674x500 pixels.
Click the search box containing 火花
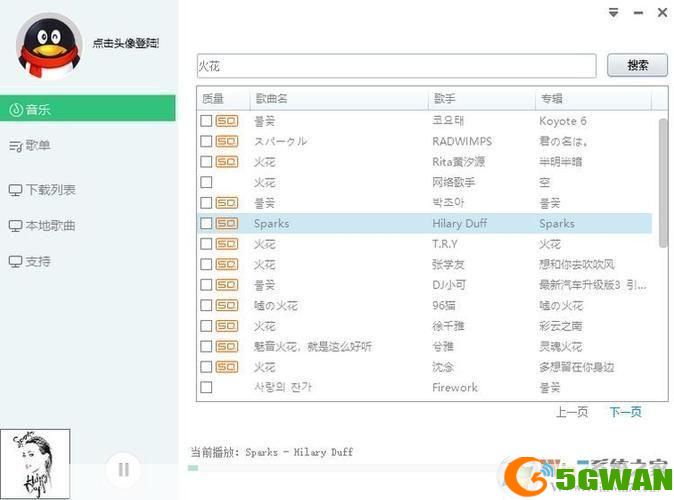[x=396, y=66]
